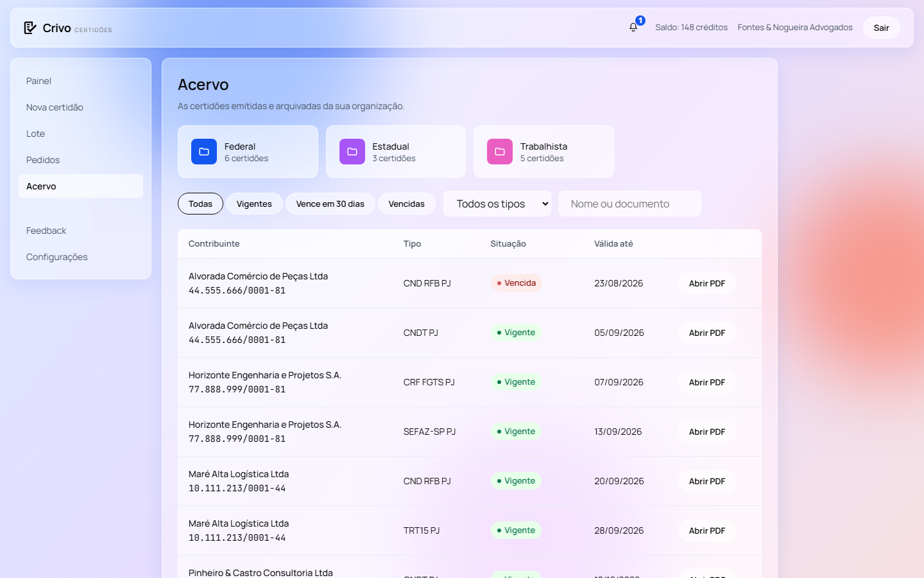Click the SEFAZ-SP PJ type cell

point(429,432)
